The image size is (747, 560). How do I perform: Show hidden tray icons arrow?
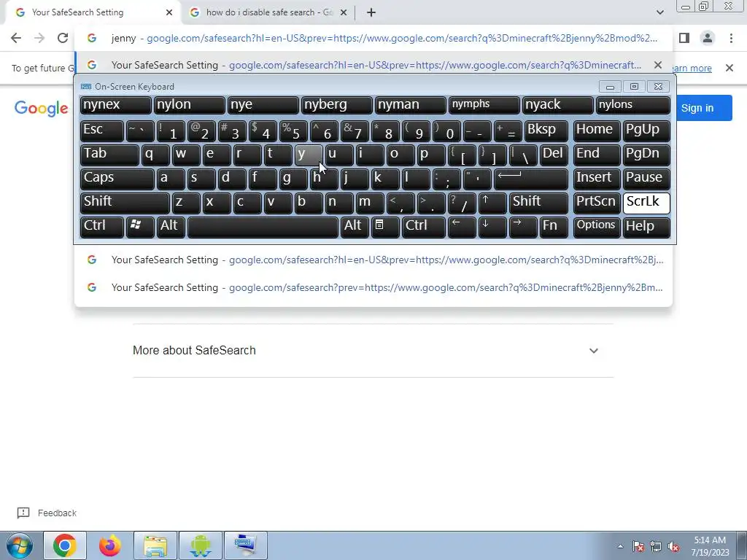tap(620, 546)
